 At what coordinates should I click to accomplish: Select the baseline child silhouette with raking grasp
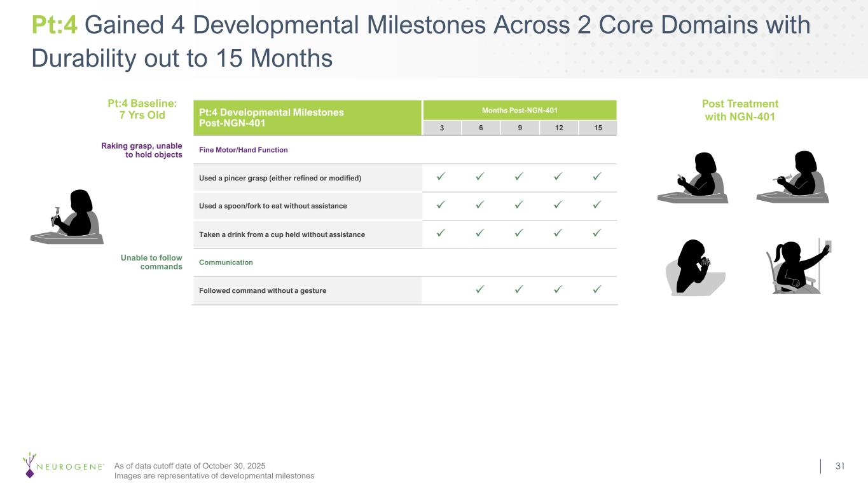point(67,217)
